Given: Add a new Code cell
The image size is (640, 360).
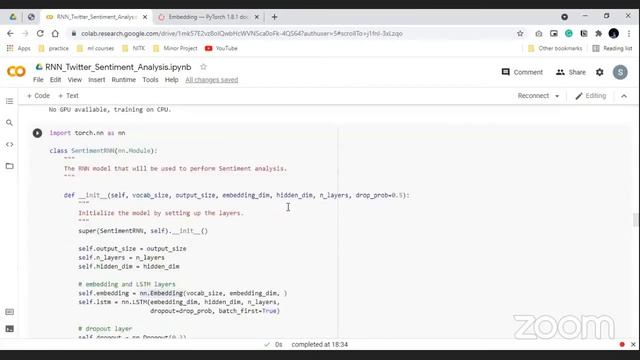Looking at the screenshot, I should pyautogui.click(x=38, y=96).
